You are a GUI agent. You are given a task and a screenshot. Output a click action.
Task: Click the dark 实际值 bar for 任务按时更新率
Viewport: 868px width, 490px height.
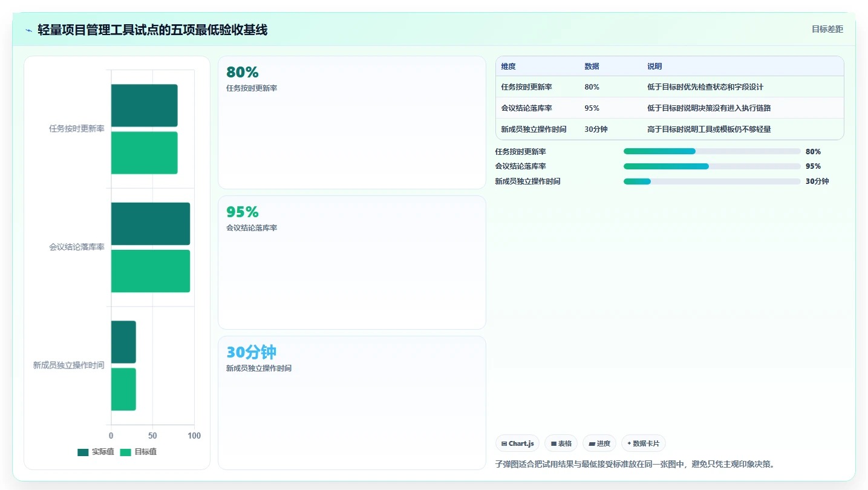point(144,105)
